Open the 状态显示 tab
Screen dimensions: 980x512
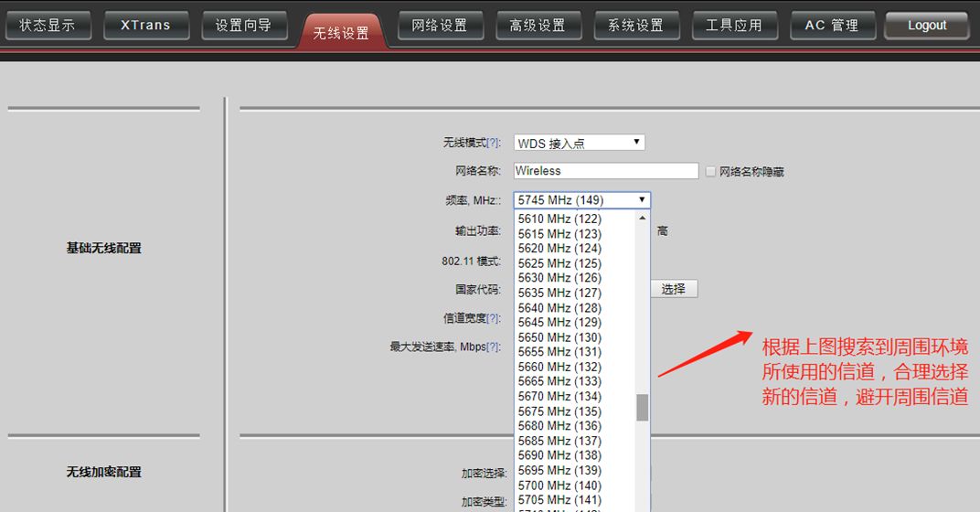[48, 26]
